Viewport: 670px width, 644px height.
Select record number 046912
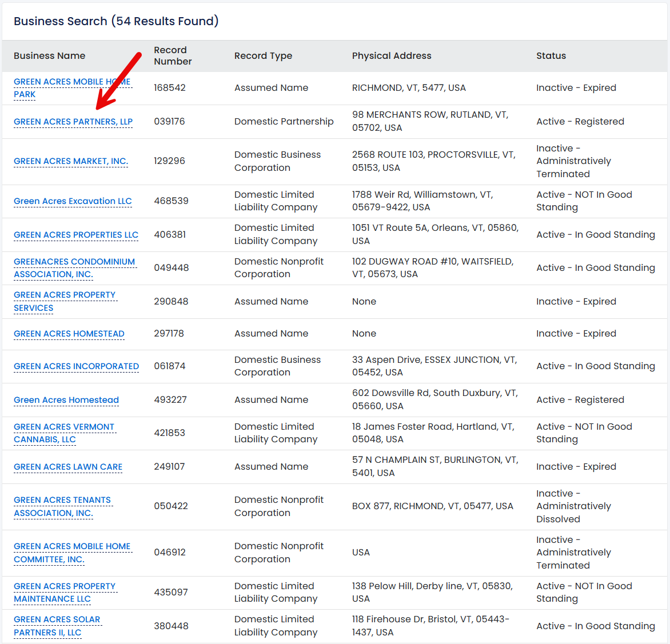coord(170,552)
